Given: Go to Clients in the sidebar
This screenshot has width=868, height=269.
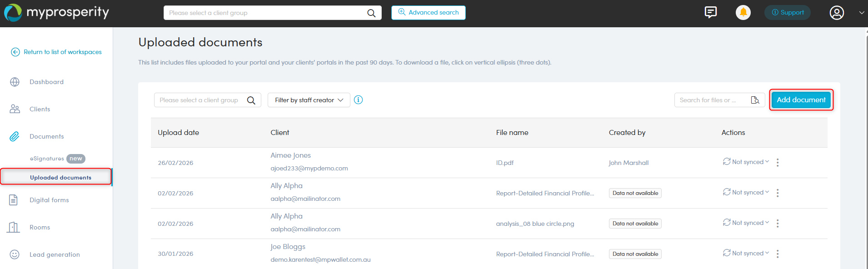Looking at the screenshot, I should (x=40, y=109).
